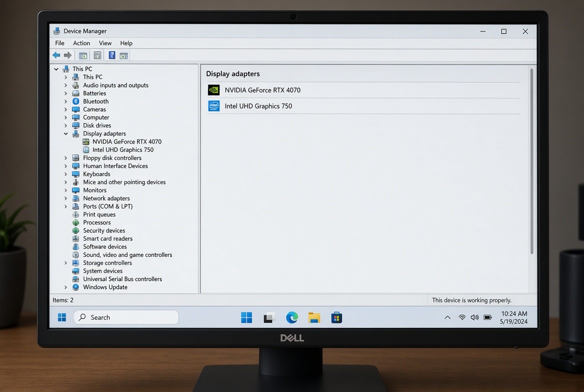Expand the Cameras node chevron
This screenshot has width=584, height=392.
(x=66, y=109)
